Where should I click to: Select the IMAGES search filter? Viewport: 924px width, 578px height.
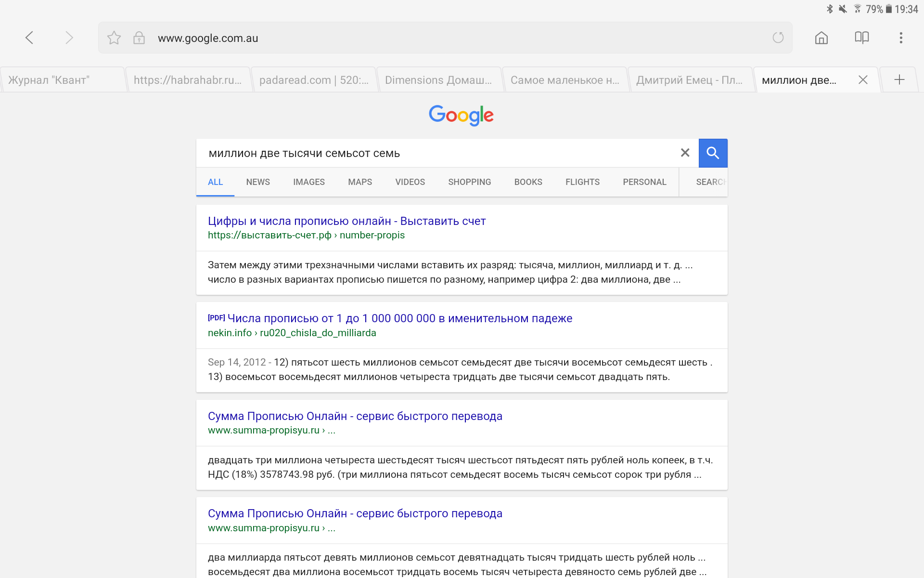point(308,182)
